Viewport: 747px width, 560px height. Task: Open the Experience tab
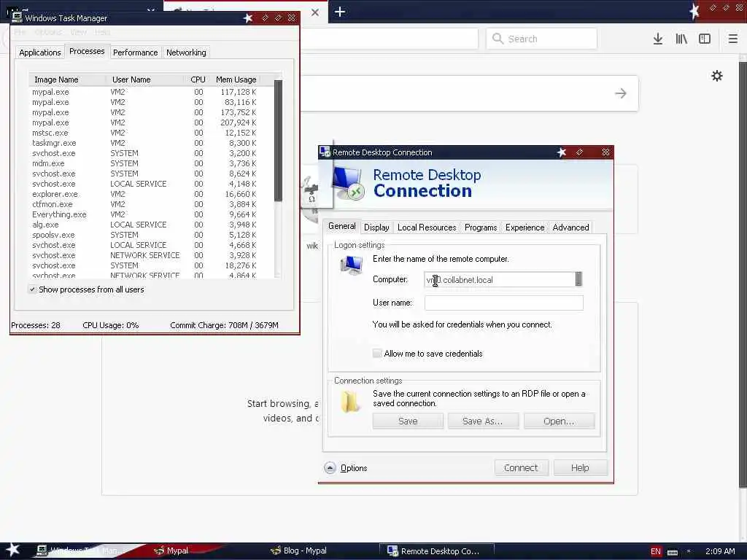(x=525, y=227)
